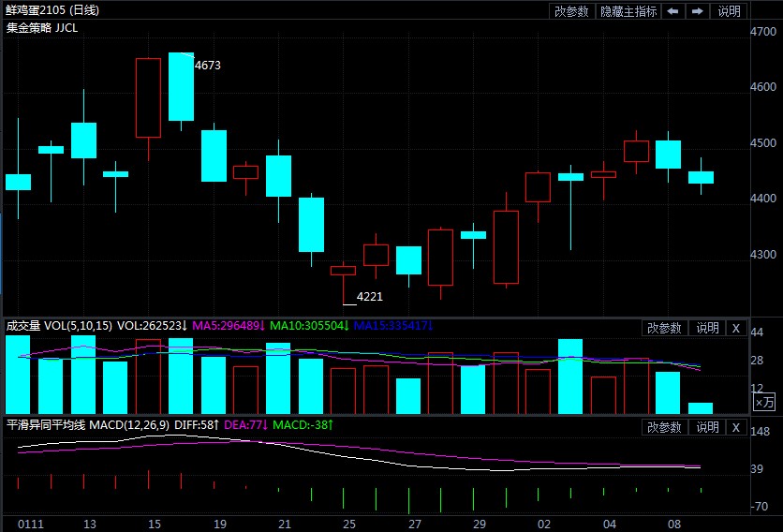Click the 成交量 VOL(5,10,15) indicator label
Image resolution: width=783 pixels, height=532 pixels.
(x=59, y=326)
